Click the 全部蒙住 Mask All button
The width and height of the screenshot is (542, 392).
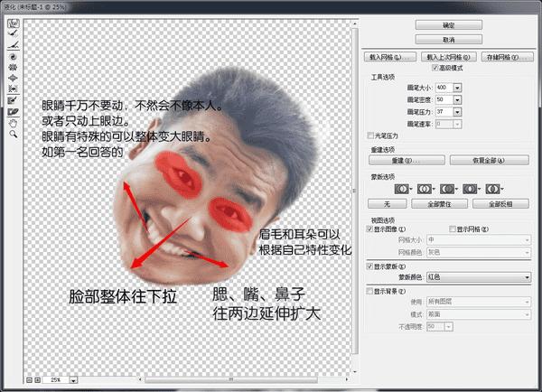(x=439, y=204)
